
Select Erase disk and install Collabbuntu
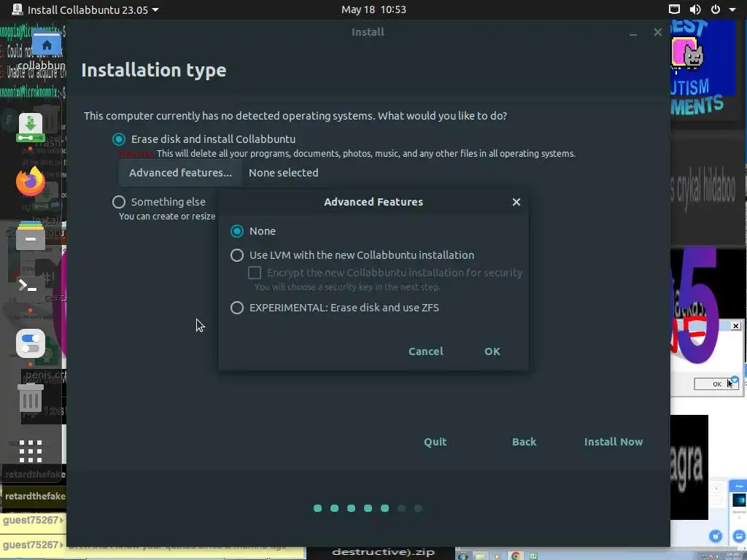(119, 139)
